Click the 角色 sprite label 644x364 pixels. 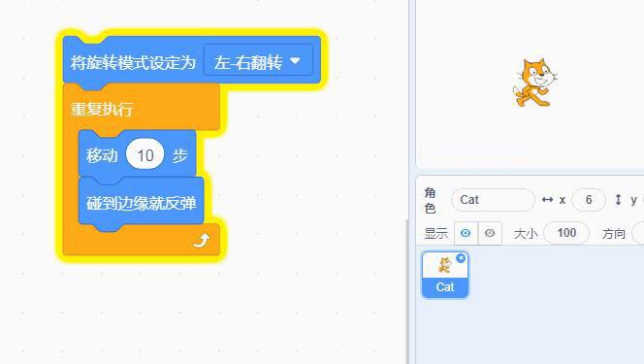(x=430, y=200)
